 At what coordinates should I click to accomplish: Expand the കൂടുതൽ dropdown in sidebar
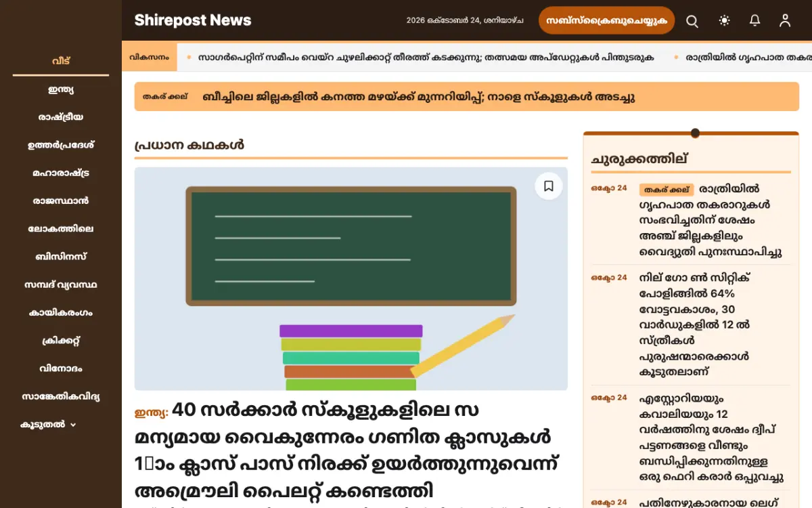coord(48,425)
